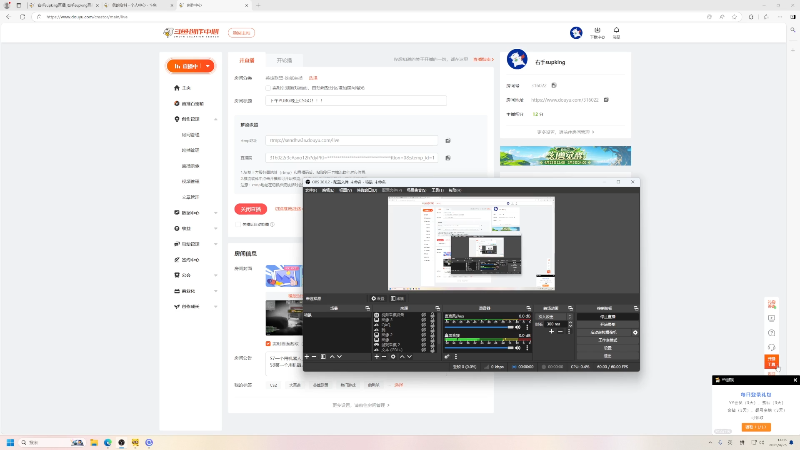Open download center icon in Douyu header
The height and width of the screenshot is (450, 800).
pos(597,33)
